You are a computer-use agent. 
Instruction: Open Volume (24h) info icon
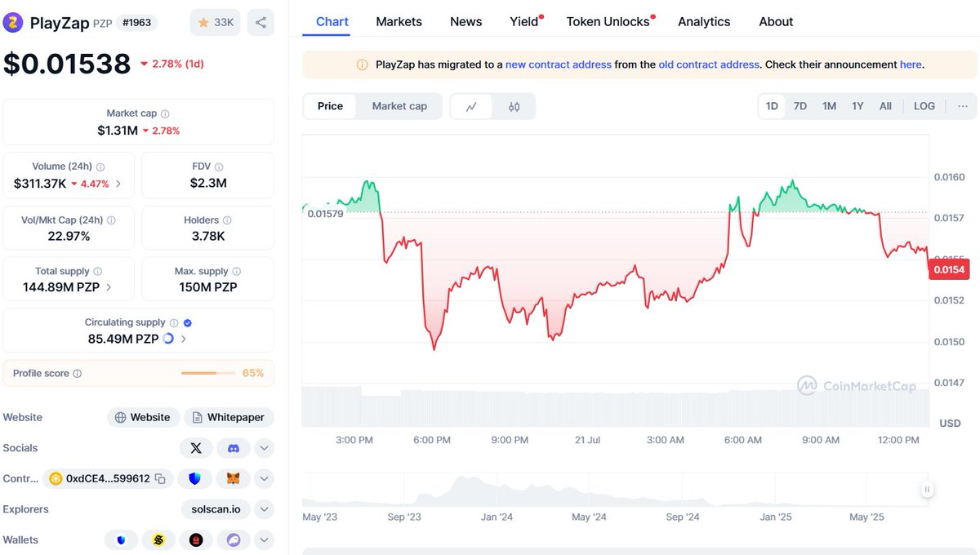(100, 166)
